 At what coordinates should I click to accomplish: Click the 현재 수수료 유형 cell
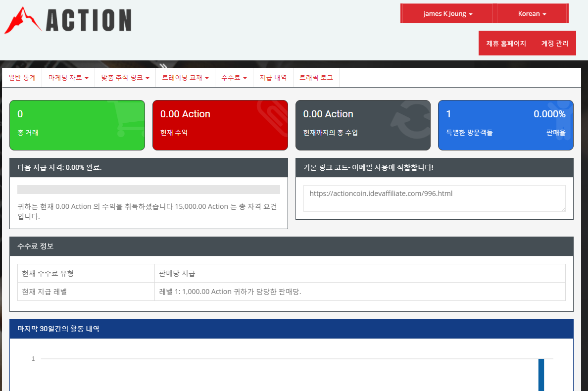[86, 273]
